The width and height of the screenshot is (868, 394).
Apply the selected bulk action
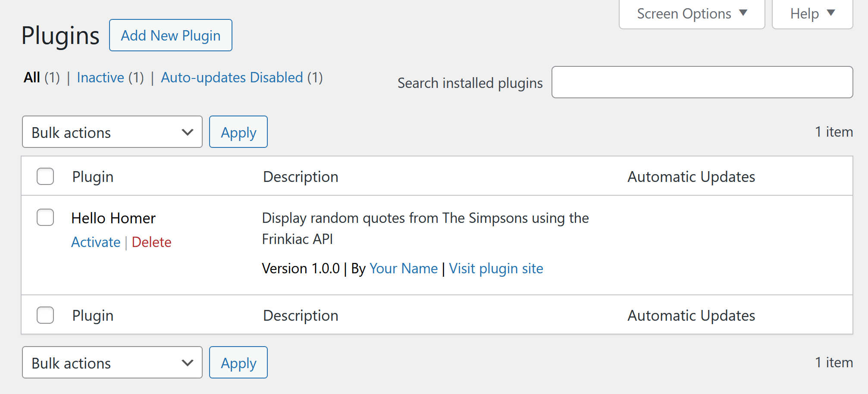(238, 132)
